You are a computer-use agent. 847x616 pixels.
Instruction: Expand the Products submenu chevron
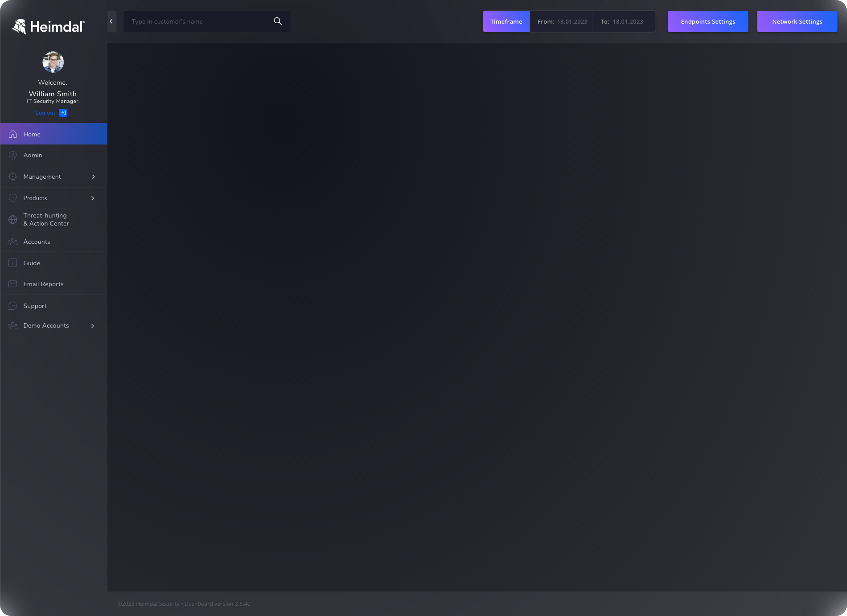click(93, 198)
